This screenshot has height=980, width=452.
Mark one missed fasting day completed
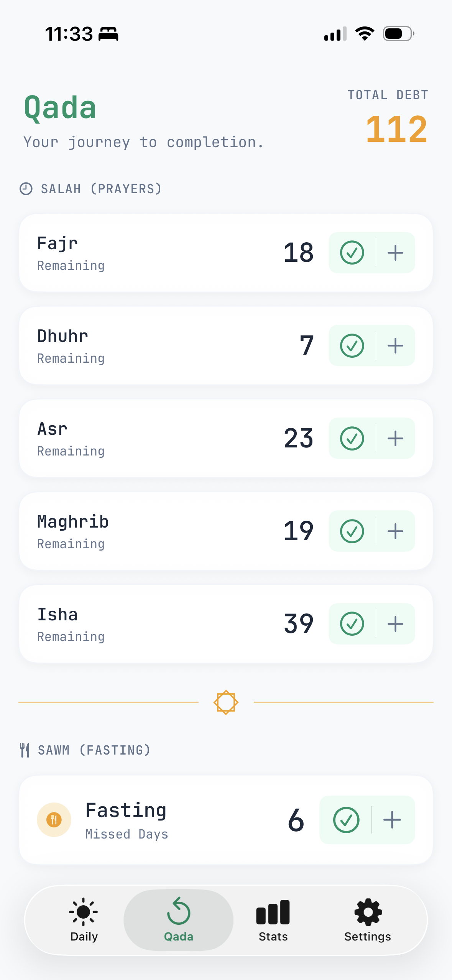tap(346, 820)
